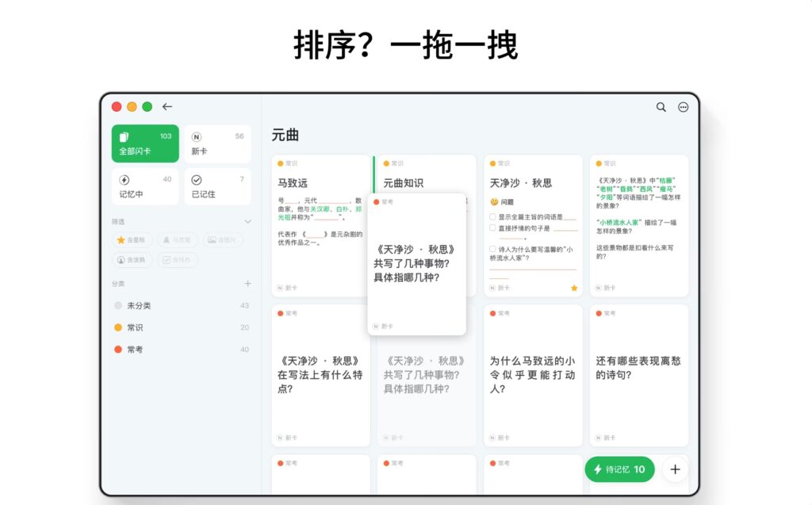This screenshot has height=505, width=812.
Task: Click the back arrow icon
Action: 167,106
